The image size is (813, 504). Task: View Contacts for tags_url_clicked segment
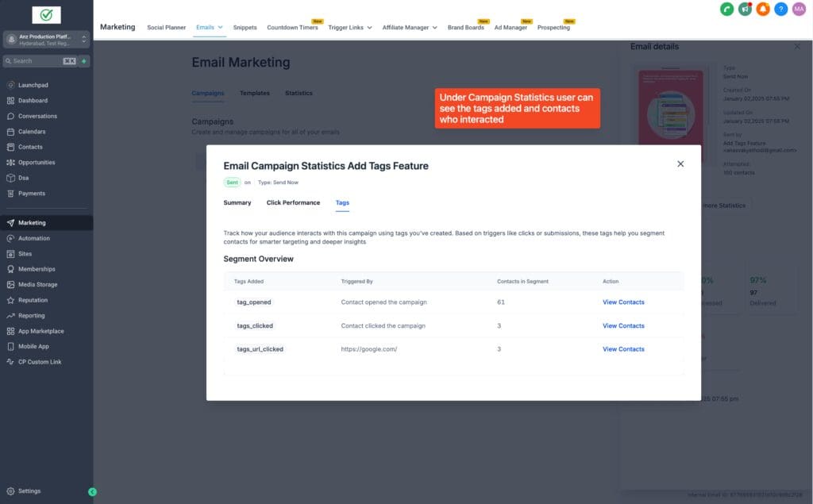(x=623, y=348)
